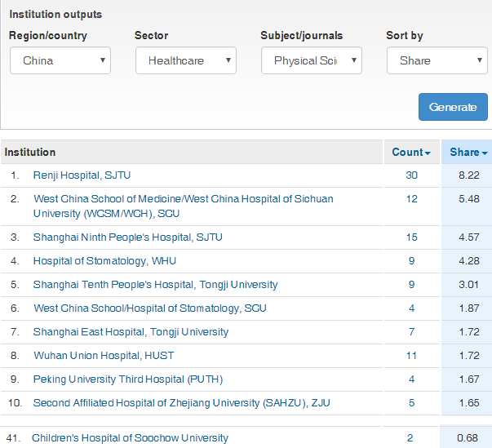Click share value 5.48
This screenshot has height=448, width=492.
[469, 199]
